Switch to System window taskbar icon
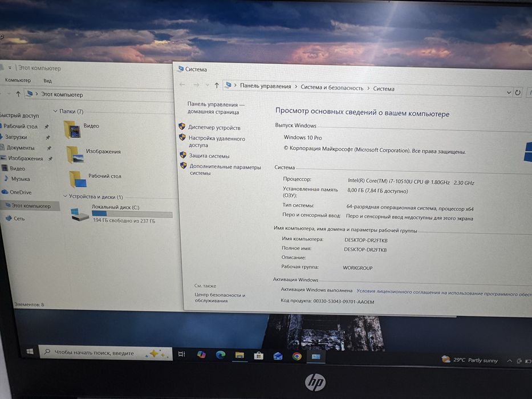The image size is (532, 399). [316, 357]
